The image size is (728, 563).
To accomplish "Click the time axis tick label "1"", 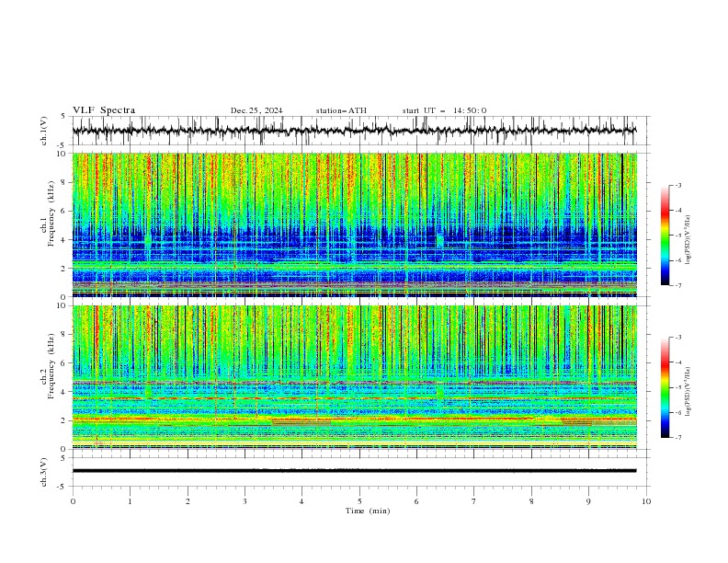I will coord(130,501).
